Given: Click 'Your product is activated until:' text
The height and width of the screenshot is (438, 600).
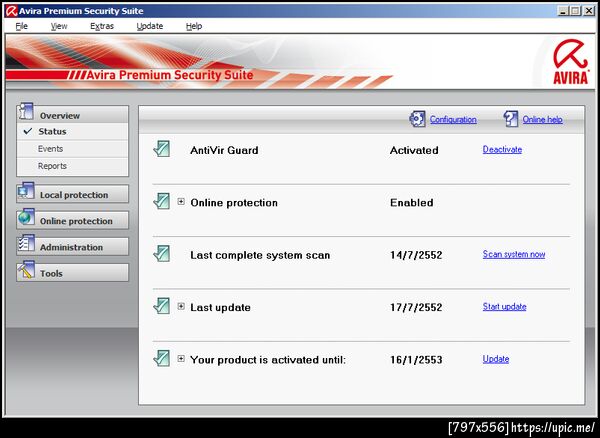Looking at the screenshot, I should pos(268,360).
